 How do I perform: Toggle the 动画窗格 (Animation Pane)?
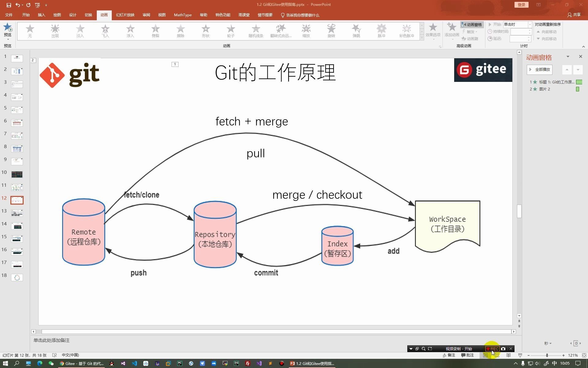(472, 25)
